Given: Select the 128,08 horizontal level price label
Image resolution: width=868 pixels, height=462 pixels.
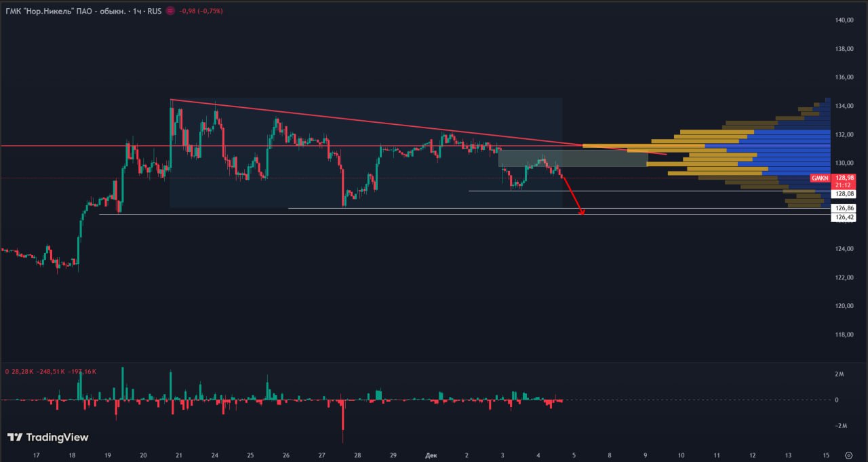Looking at the screenshot, I should click(x=845, y=194).
